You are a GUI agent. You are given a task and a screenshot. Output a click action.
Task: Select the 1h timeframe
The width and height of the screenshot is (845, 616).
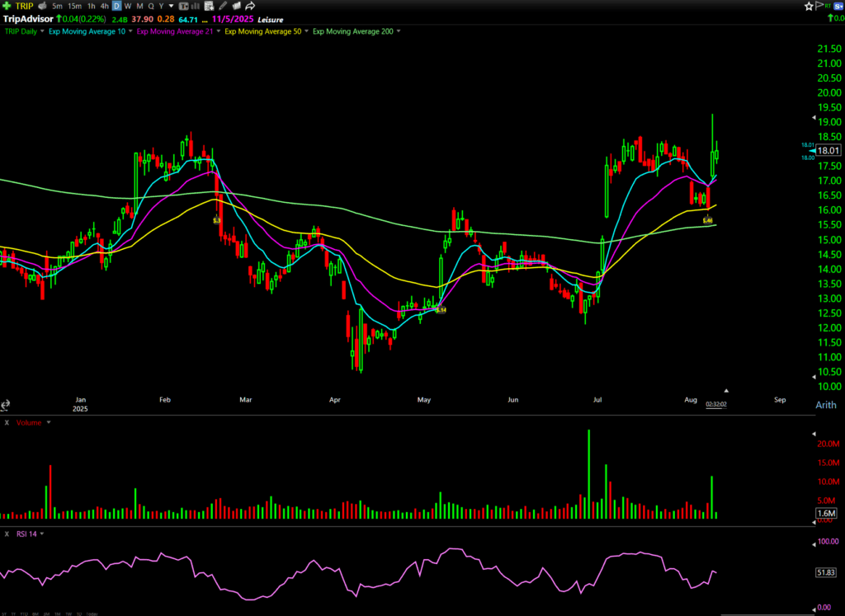(x=92, y=6)
